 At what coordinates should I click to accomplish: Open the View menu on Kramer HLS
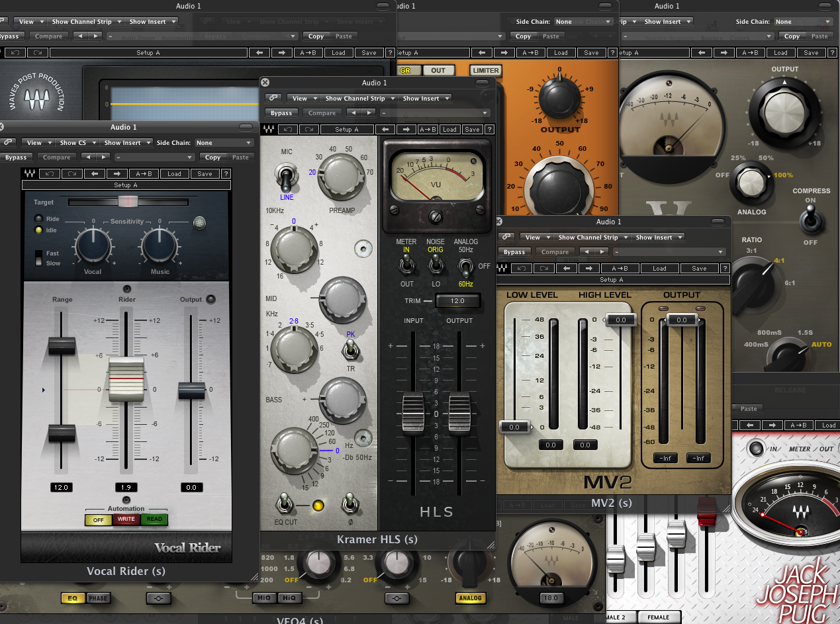[303, 98]
